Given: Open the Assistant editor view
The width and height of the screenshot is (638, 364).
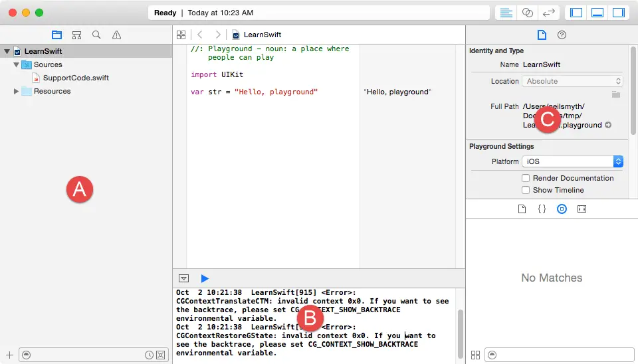Looking at the screenshot, I should coord(528,13).
